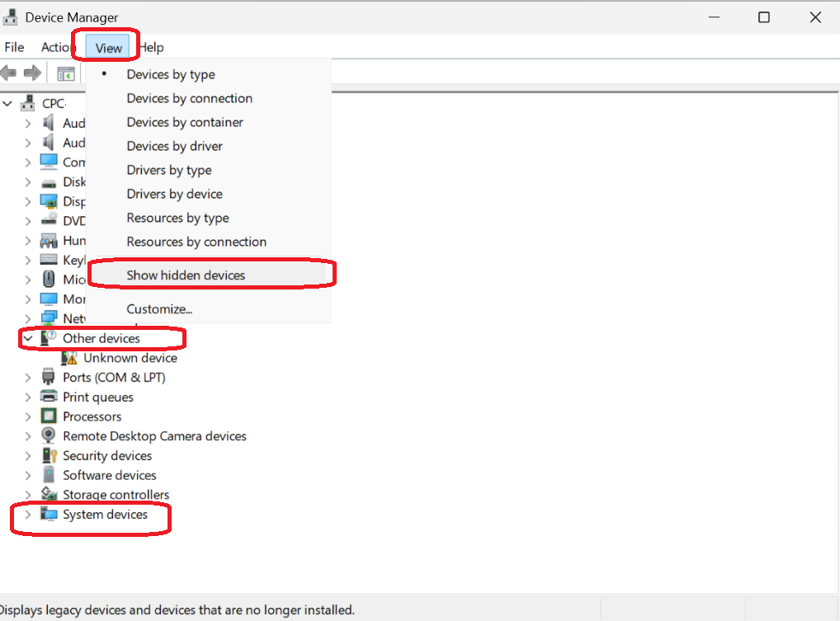Select the Processors label

coord(92,416)
